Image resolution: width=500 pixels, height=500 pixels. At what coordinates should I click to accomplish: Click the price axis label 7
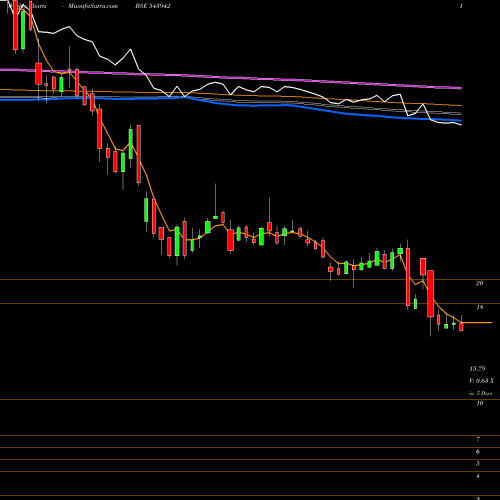(x=478, y=439)
